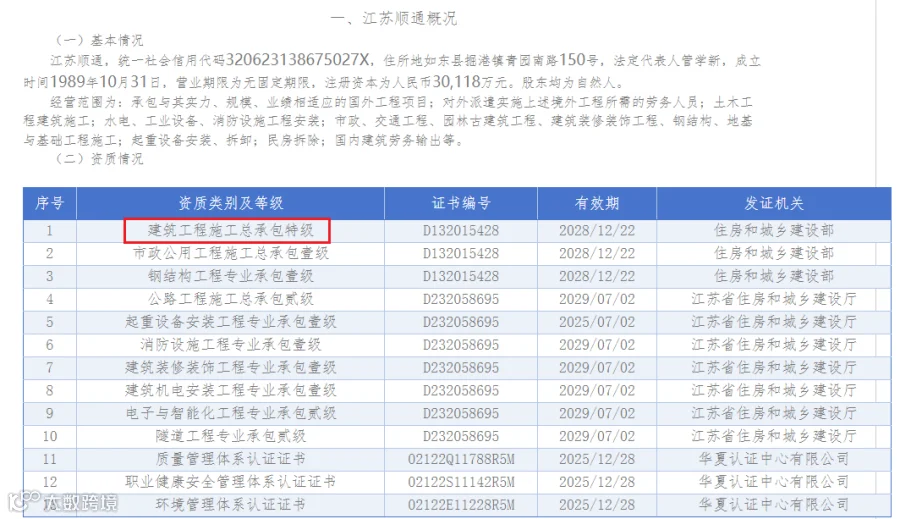Screen dimensions: 900x519
Task: Select the cell 职业健康安全管理体系认证证书
Action: [230, 482]
